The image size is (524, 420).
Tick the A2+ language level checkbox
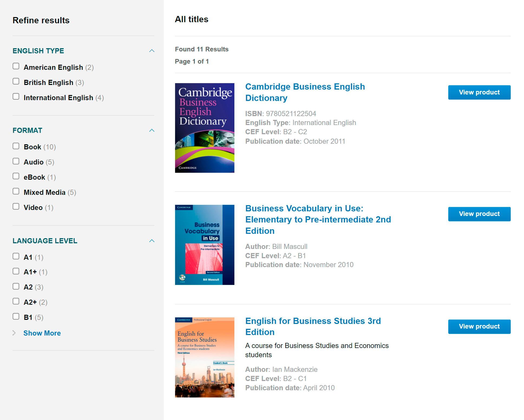point(16,301)
